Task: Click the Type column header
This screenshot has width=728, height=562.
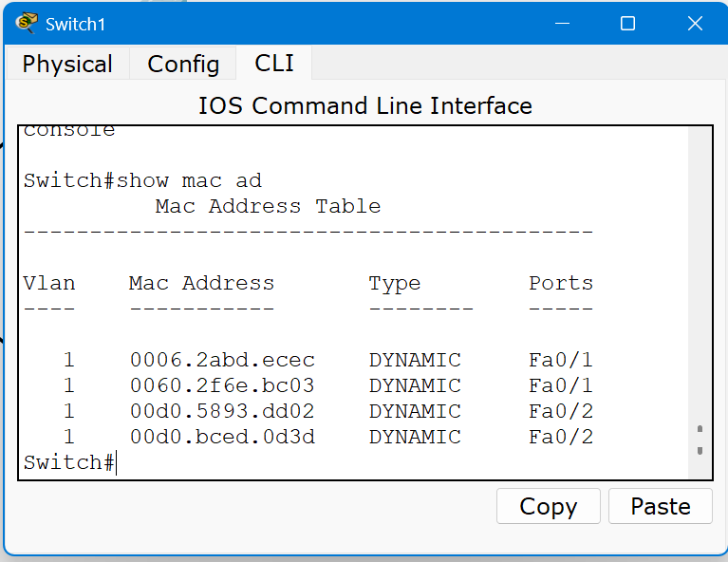Action: (x=394, y=283)
